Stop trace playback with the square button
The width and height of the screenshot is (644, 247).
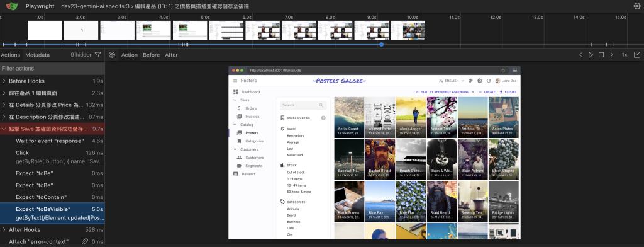(601, 55)
